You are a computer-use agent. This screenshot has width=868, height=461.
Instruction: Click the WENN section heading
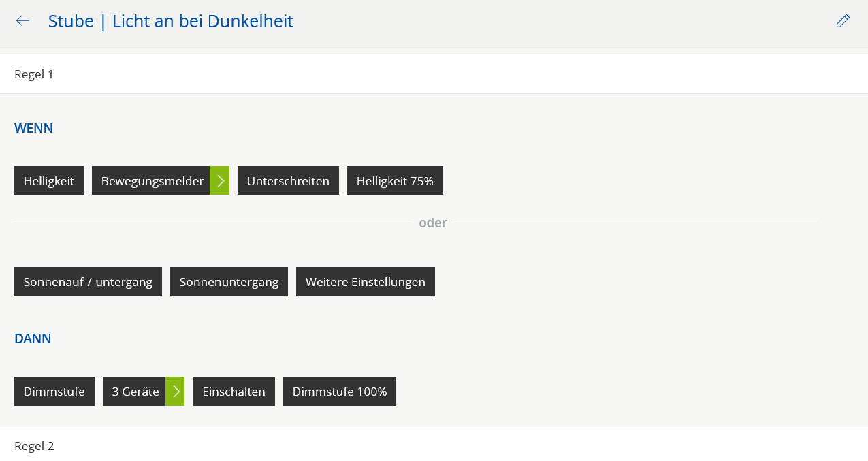point(33,128)
